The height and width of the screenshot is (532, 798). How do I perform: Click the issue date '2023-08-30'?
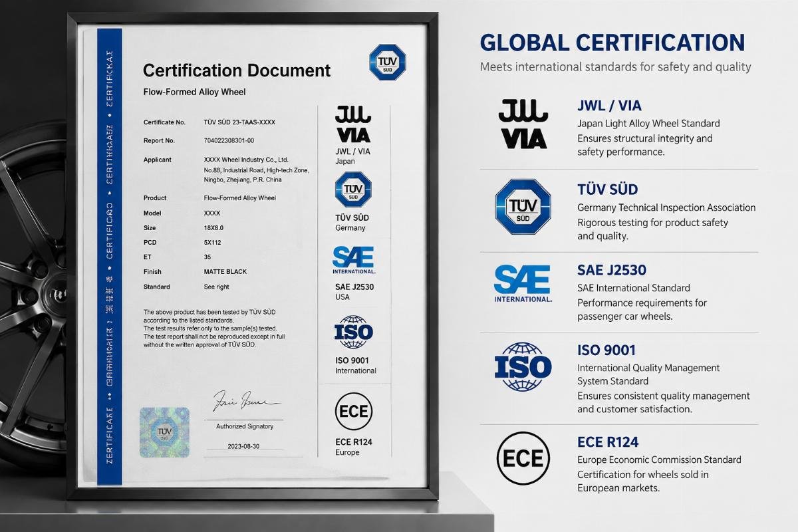point(243,446)
